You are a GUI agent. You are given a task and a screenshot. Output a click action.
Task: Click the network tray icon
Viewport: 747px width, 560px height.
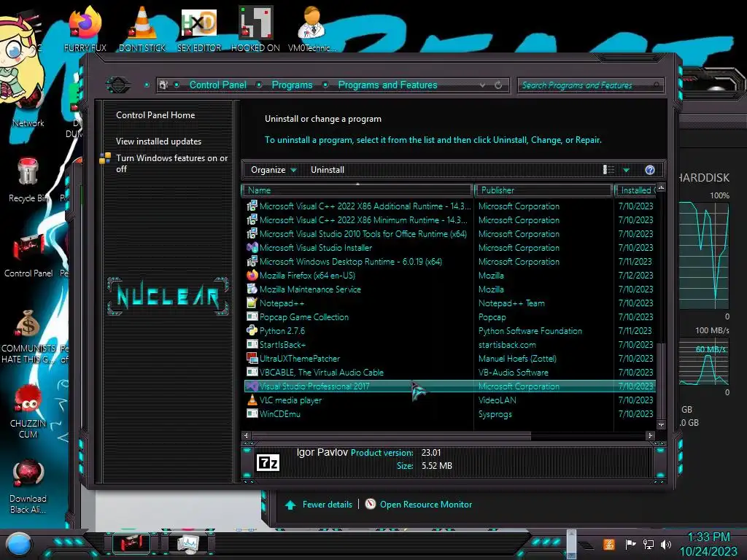tap(649, 544)
